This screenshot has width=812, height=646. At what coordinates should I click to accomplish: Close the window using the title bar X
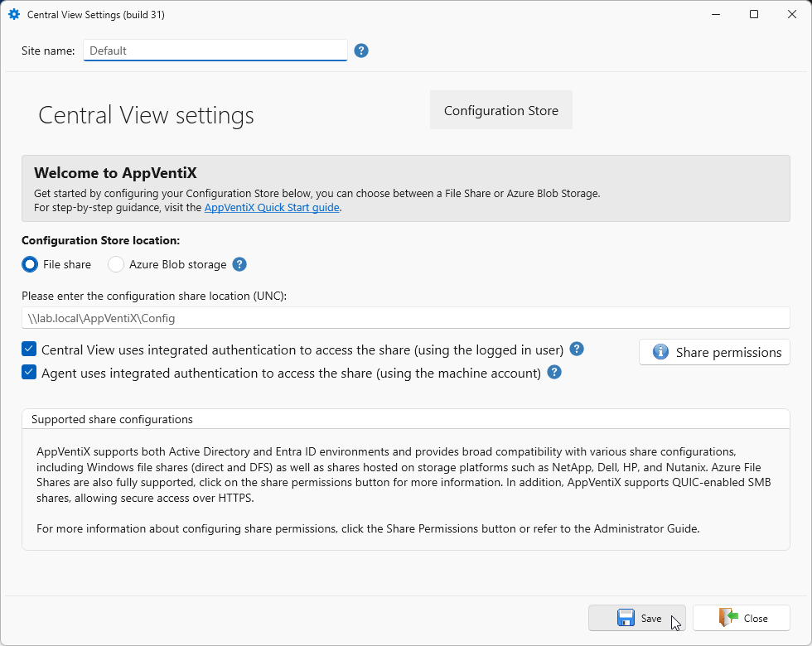pos(792,15)
